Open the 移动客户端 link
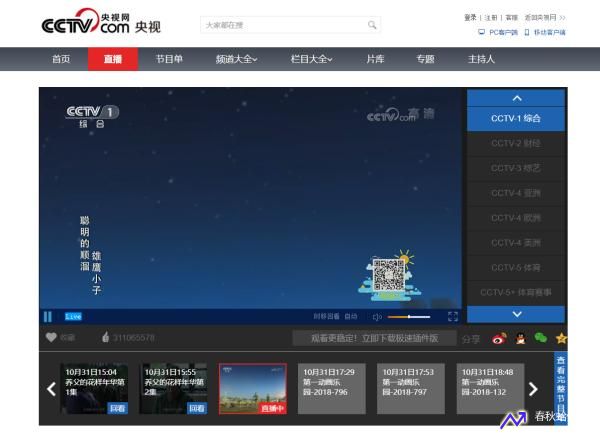This screenshot has height=443, width=600. tap(549, 33)
